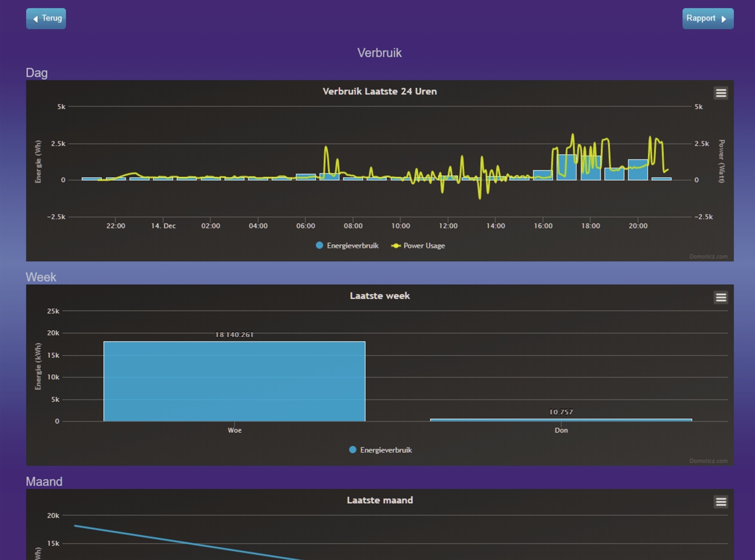The image size is (755, 560).
Task: Click the Verbruik Laatste 24 Uren title
Action: coord(380,91)
